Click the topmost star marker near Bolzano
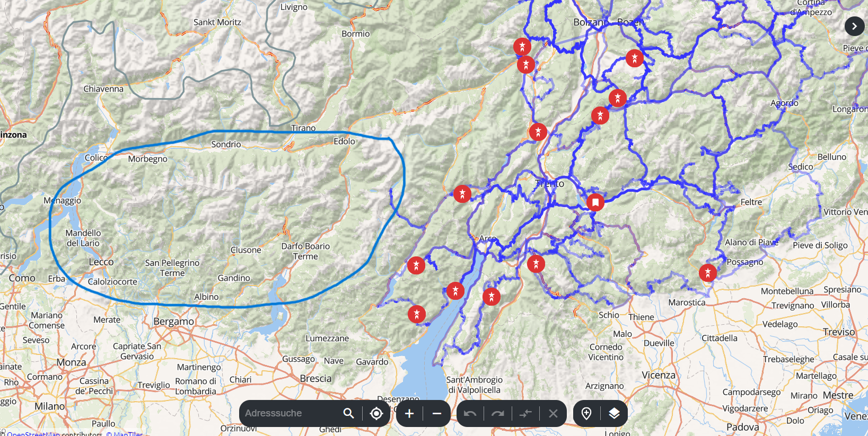Screen dimensions: 868x436 [x=522, y=47]
